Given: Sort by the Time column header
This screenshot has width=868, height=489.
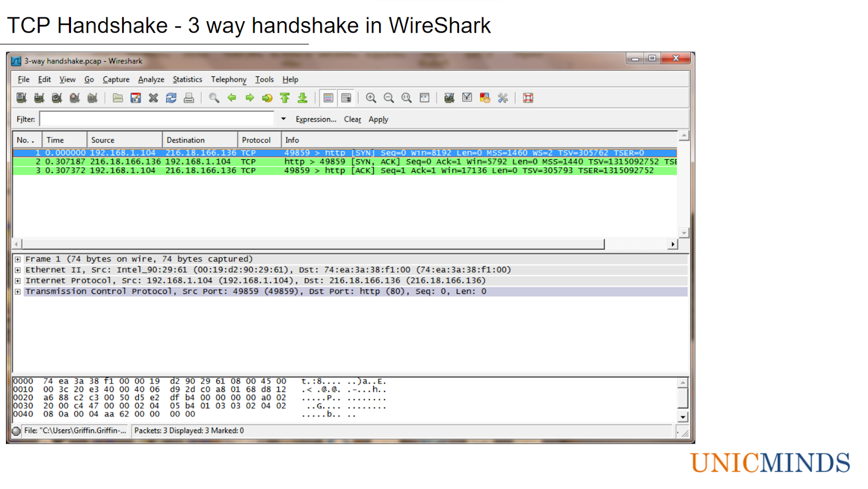Looking at the screenshot, I should point(65,140).
